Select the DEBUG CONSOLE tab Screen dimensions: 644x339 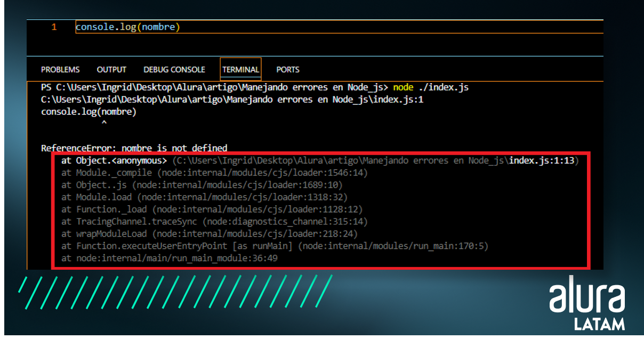click(x=174, y=70)
